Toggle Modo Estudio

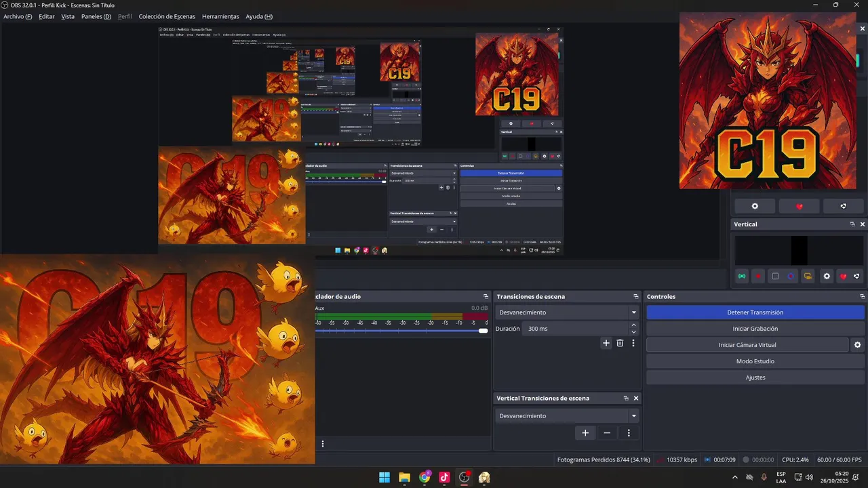(x=755, y=361)
